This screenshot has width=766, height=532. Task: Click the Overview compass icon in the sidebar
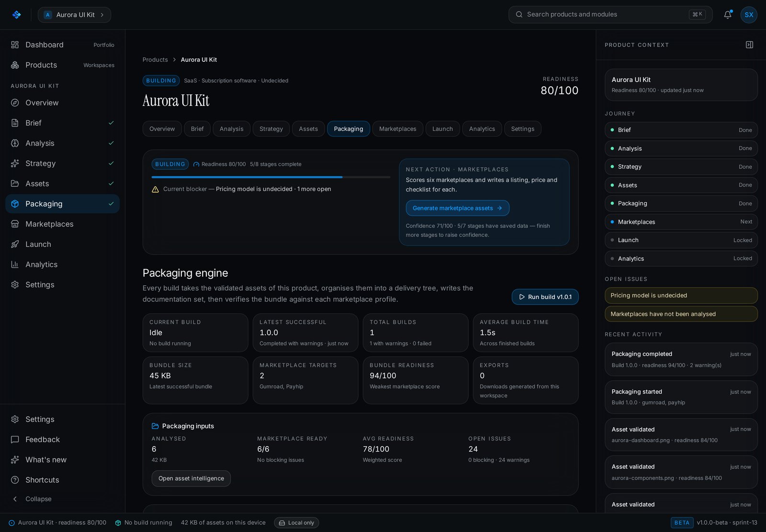click(15, 102)
